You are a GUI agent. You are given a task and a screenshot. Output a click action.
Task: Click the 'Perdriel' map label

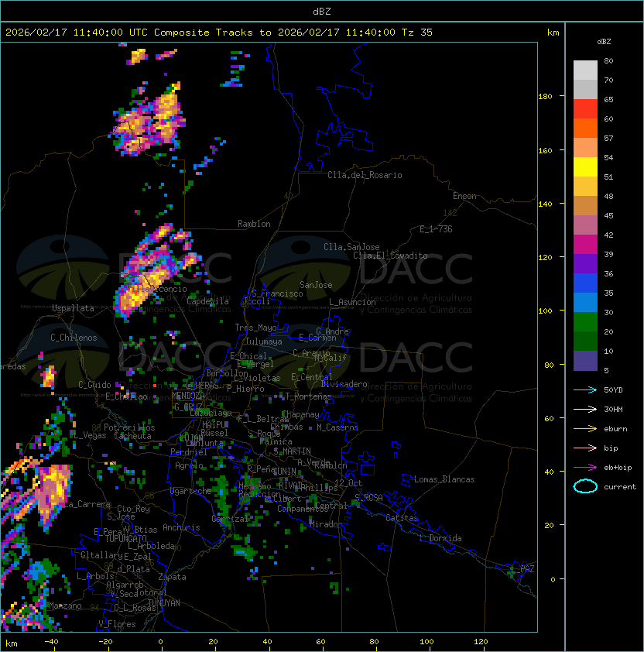click(x=189, y=452)
